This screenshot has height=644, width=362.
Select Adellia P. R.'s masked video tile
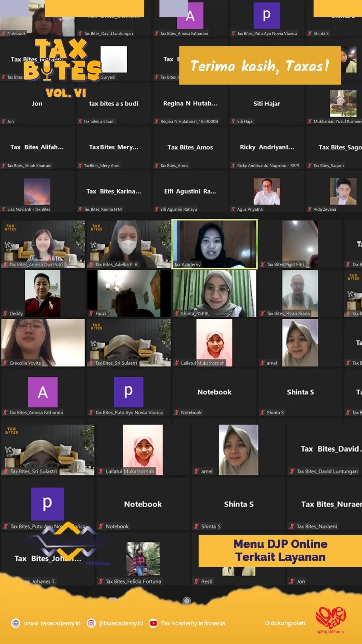tap(128, 244)
